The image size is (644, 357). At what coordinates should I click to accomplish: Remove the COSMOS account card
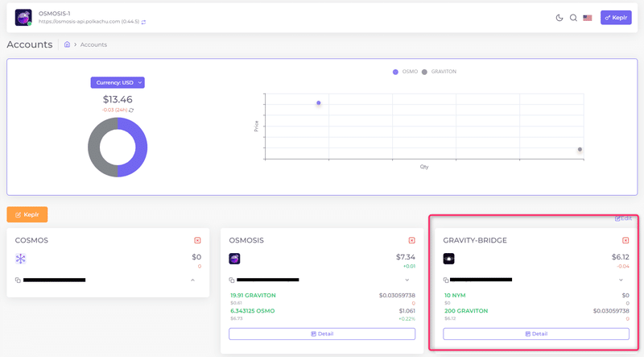(x=197, y=240)
